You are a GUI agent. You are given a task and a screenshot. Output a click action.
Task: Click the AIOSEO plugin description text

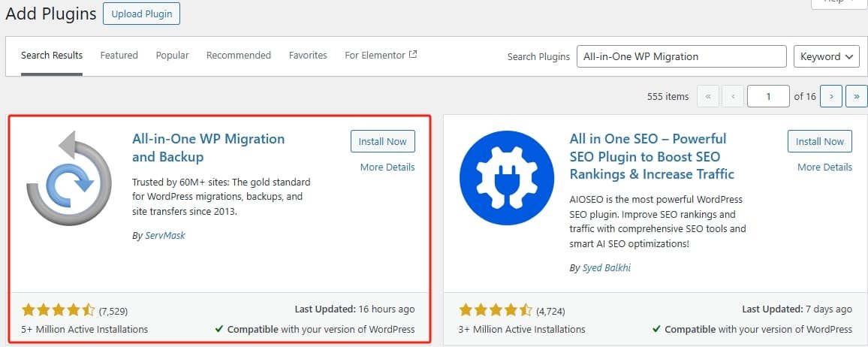pos(659,222)
